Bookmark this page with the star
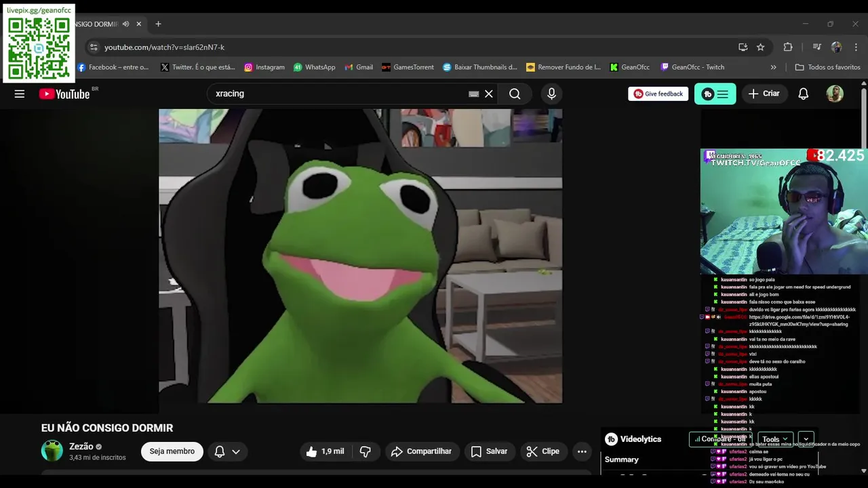This screenshot has width=868, height=488. click(x=761, y=47)
